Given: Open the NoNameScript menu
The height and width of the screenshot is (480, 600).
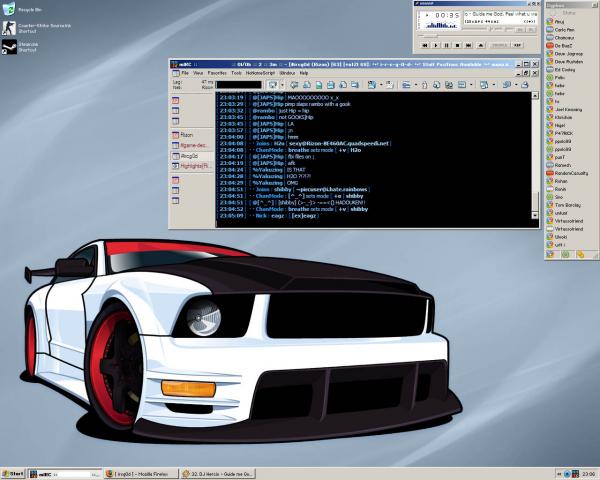Looking at the screenshot, I should 260,73.
